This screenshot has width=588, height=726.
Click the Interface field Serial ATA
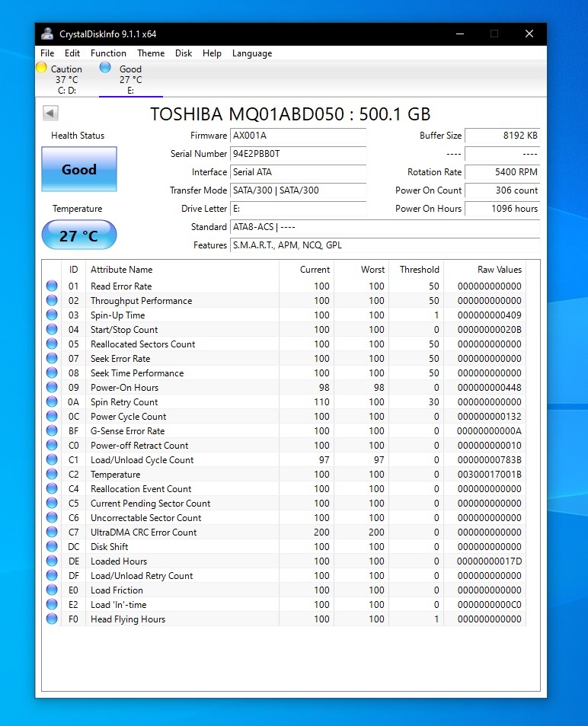pos(298,172)
